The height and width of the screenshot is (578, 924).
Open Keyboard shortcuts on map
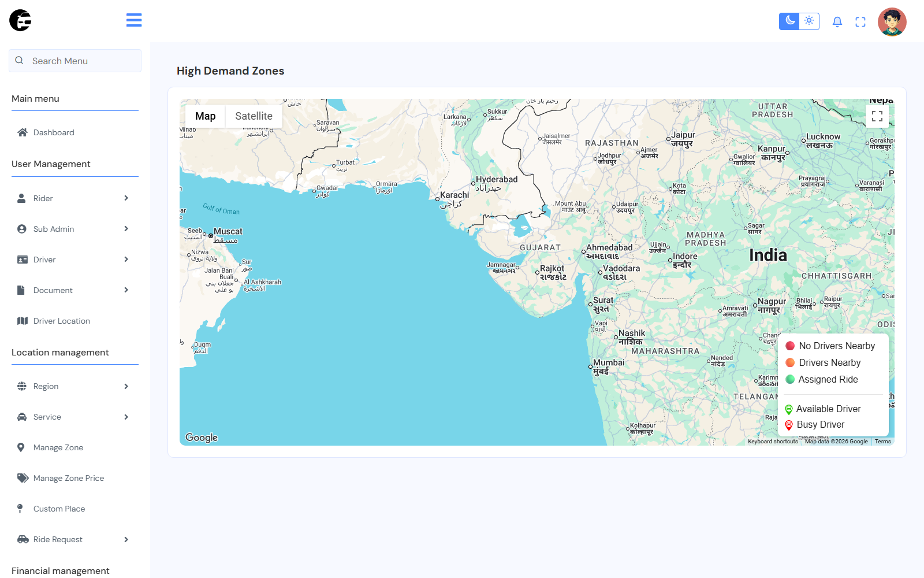point(773,442)
